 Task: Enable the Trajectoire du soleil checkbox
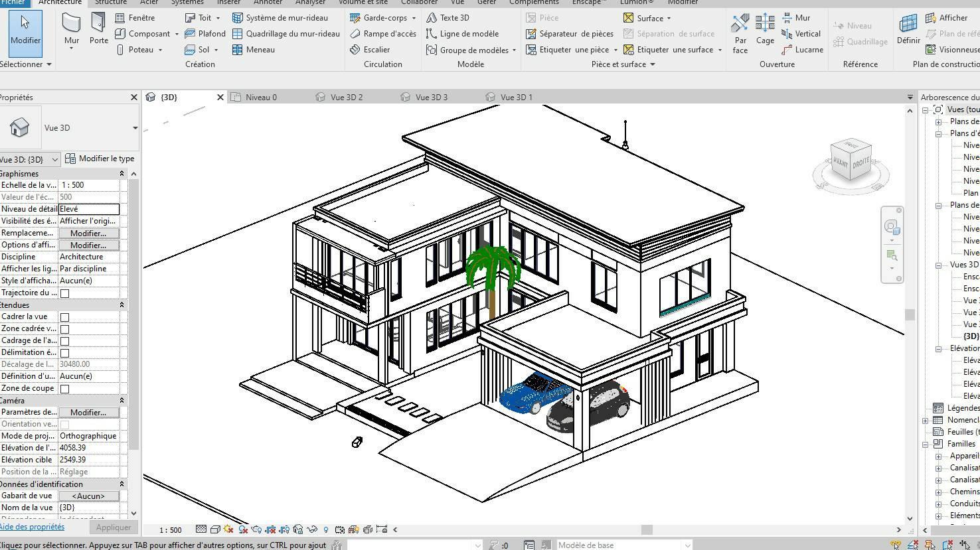click(x=64, y=293)
